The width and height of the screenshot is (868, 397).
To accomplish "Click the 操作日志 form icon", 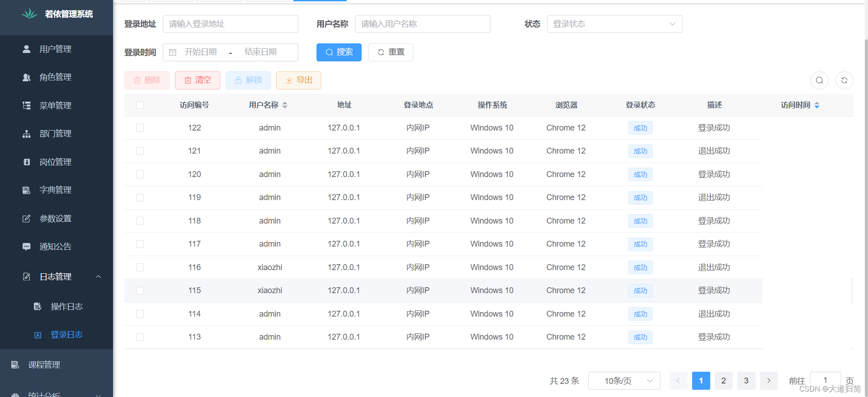I will (x=38, y=307).
